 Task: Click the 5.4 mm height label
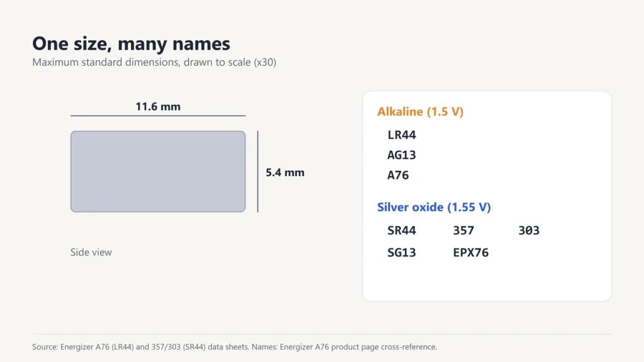[x=285, y=172]
